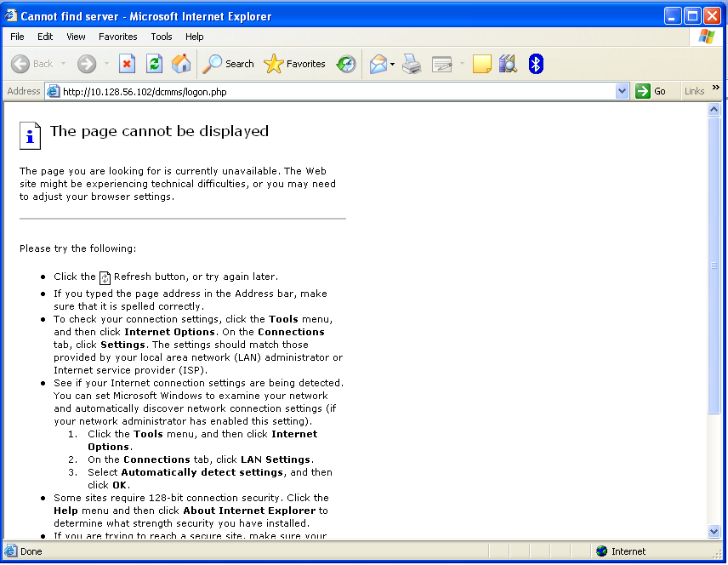Screen dimensions: 728x565
Task: Maximize the Internet Explorer window
Action: pos(693,16)
